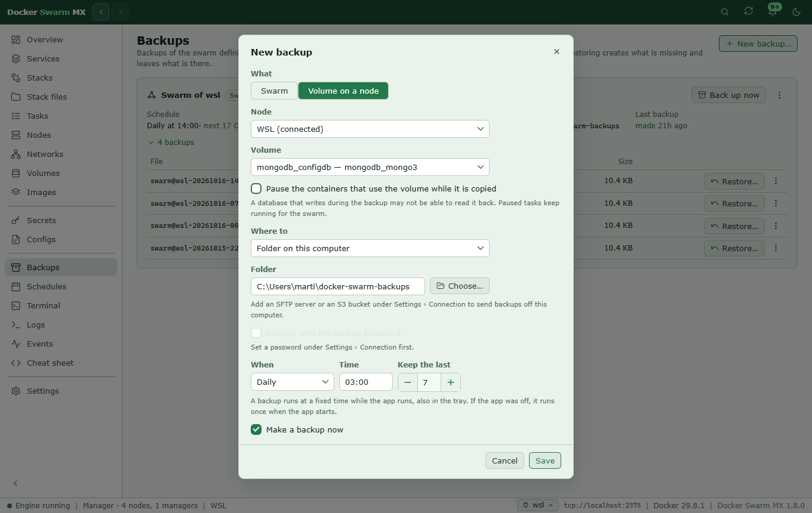Screen dimensions: 812x513
Task: Close the New backup dialog
Action: (556, 52)
